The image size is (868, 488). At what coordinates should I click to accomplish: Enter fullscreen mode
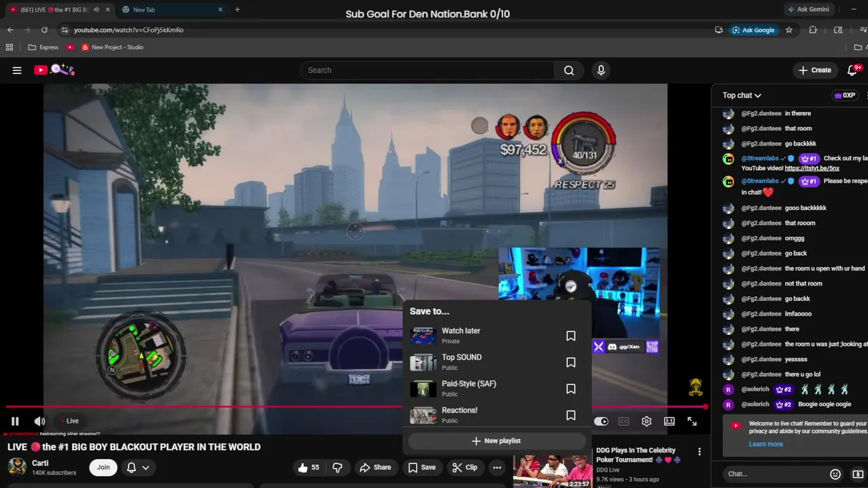[692, 421]
